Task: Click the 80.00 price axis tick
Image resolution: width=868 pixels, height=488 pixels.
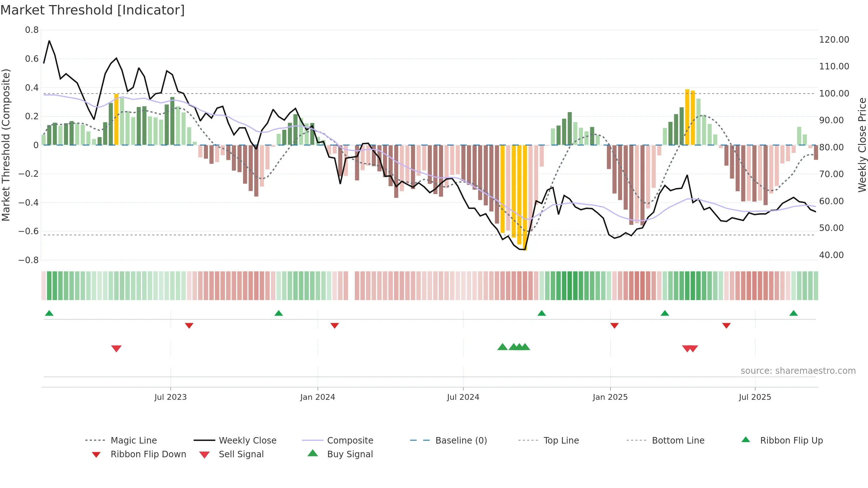Action: click(831, 147)
